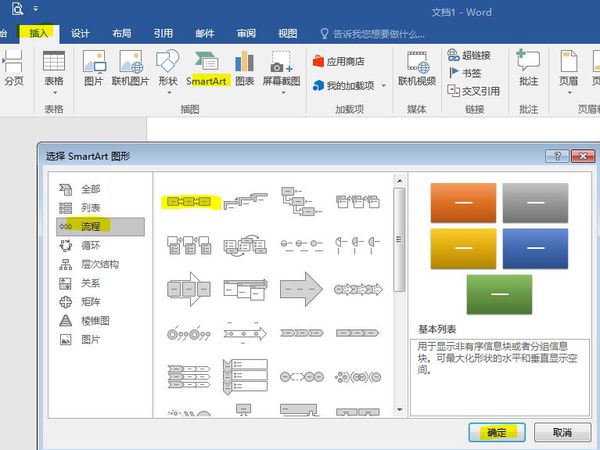The image size is (600, 450).
Task: Click print preview icon in quick access toolbar
Action: (x=17, y=8)
